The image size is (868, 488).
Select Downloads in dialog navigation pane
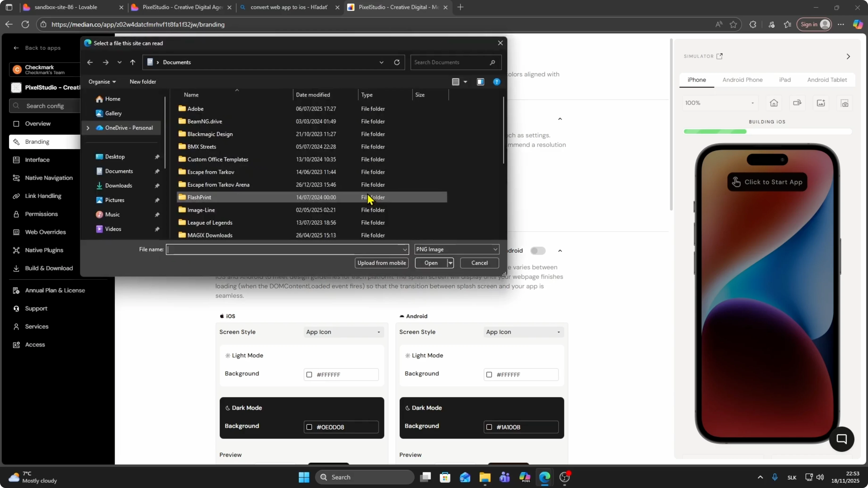click(x=118, y=186)
